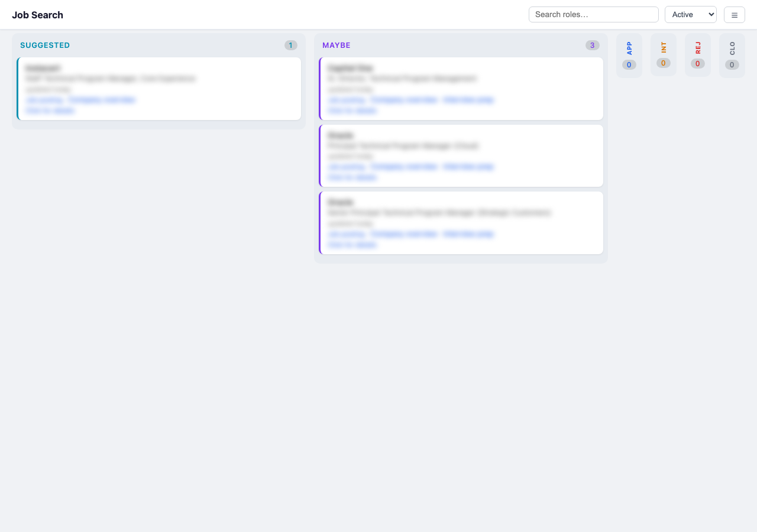This screenshot has height=532, width=757.
Task: Click the collapsed CLO column label
Action: pos(732,47)
